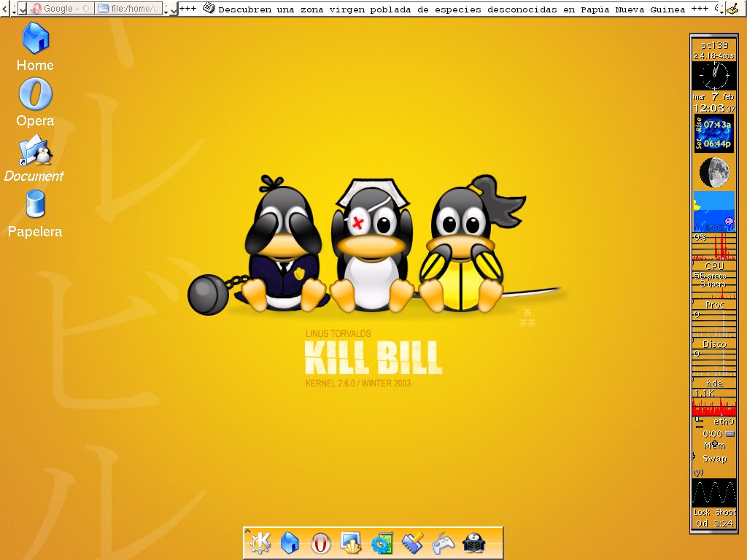Image resolution: width=747 pixels, height=560 pixels.
Task: Click the 12:03 digital time
Action: click(x=709, y=108)
